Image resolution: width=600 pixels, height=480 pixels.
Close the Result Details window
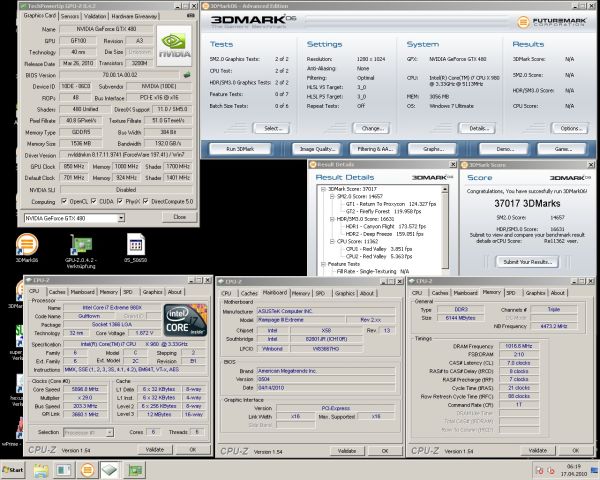pos(453,165)
